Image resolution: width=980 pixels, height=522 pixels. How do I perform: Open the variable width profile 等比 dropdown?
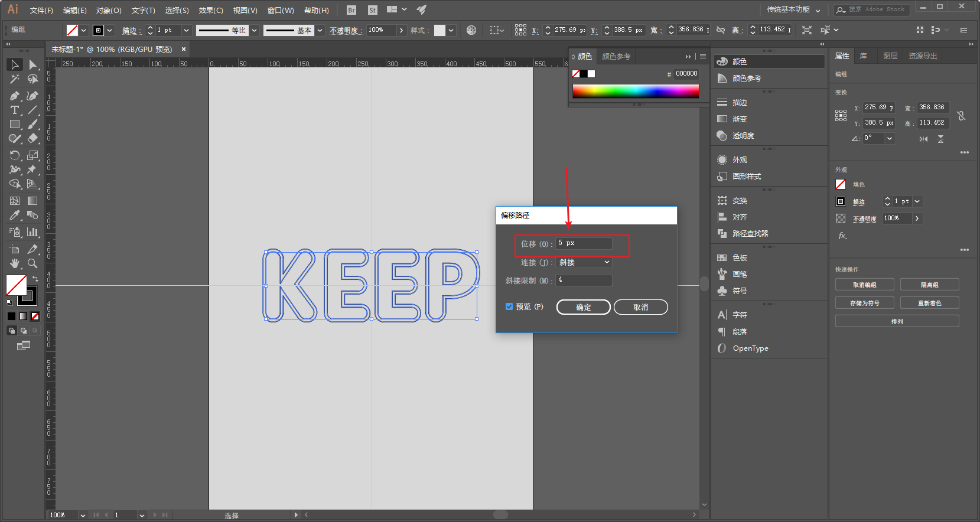254,30
